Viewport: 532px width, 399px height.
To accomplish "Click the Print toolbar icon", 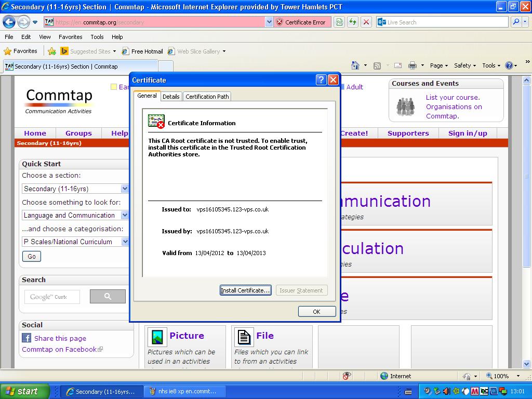I will coord(412,65).
